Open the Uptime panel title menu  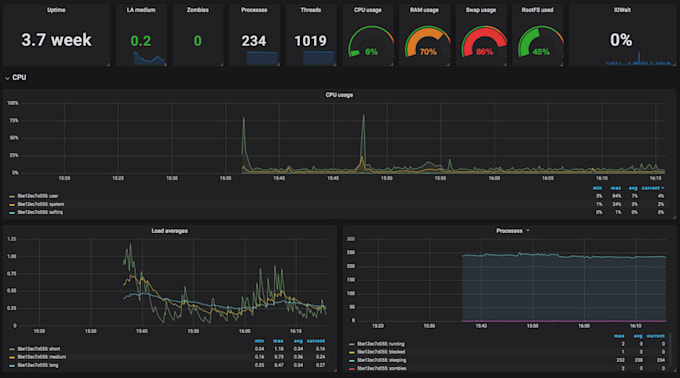point(56,10)
